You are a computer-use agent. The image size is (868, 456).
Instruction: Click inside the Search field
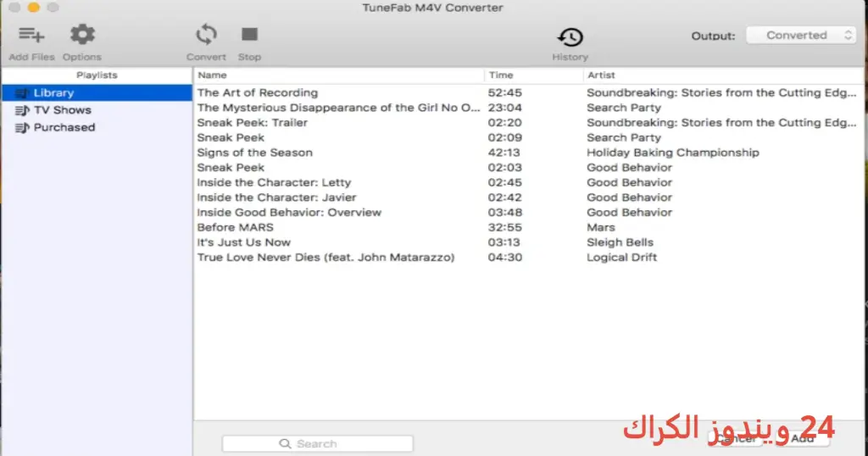coord(318,444)
